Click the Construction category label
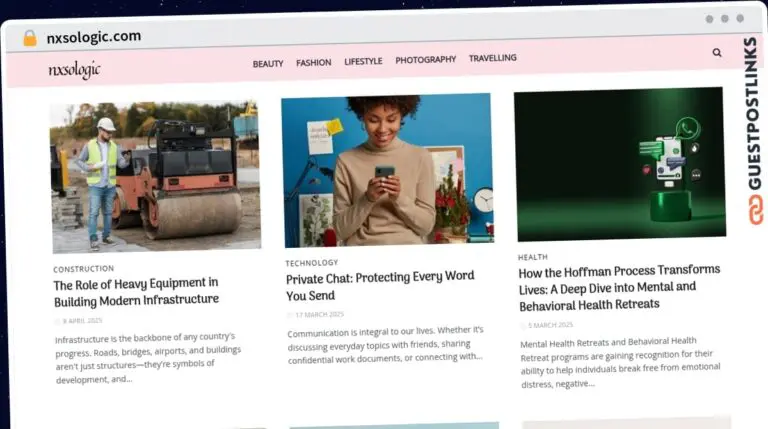Image resolution: width=768 pixels, height=429 pixels. pyautogui.click(x=84, y=269)
